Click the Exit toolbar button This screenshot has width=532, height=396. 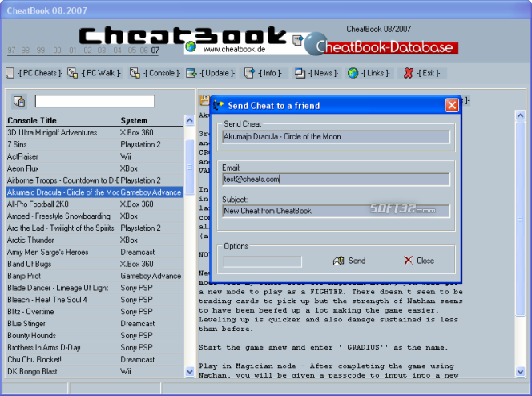pyautogui.click(x=422, y=73)
